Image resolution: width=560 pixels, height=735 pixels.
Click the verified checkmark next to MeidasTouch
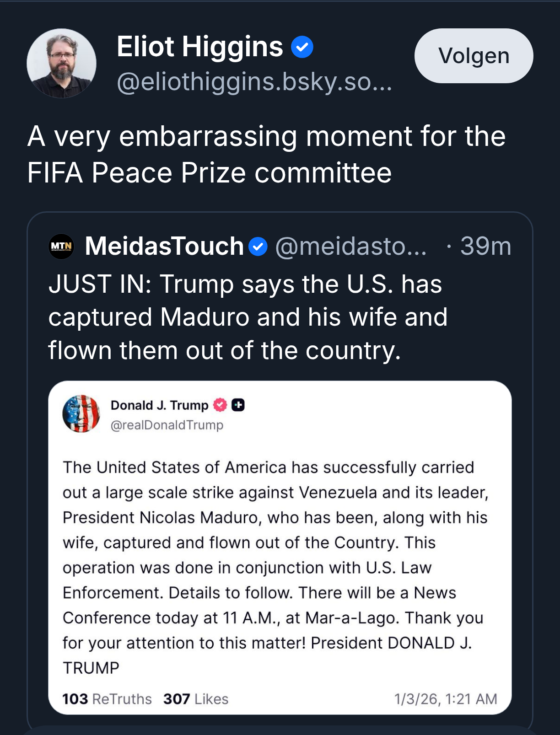(x=258, y=247)
